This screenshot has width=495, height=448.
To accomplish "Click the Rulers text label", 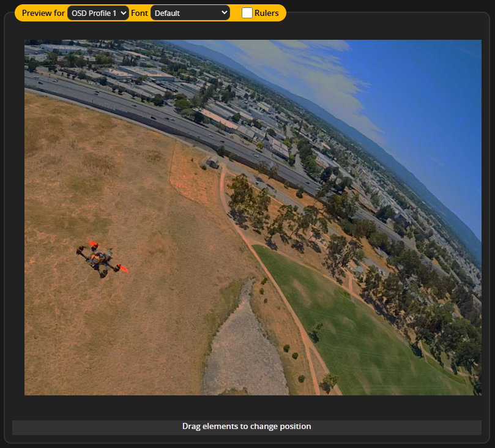I will 266,13.
